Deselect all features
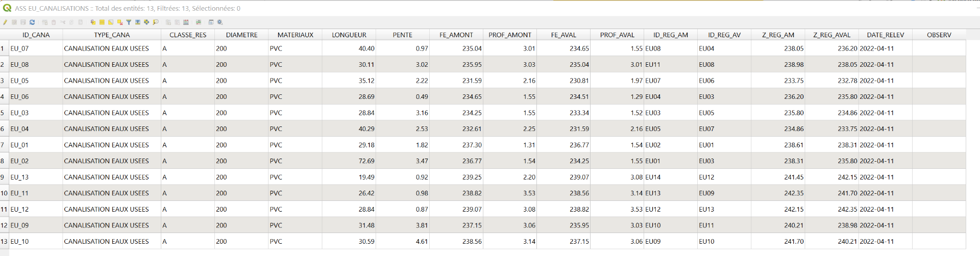Viewport: 980px width, 256px height. [x=120, y=22]
